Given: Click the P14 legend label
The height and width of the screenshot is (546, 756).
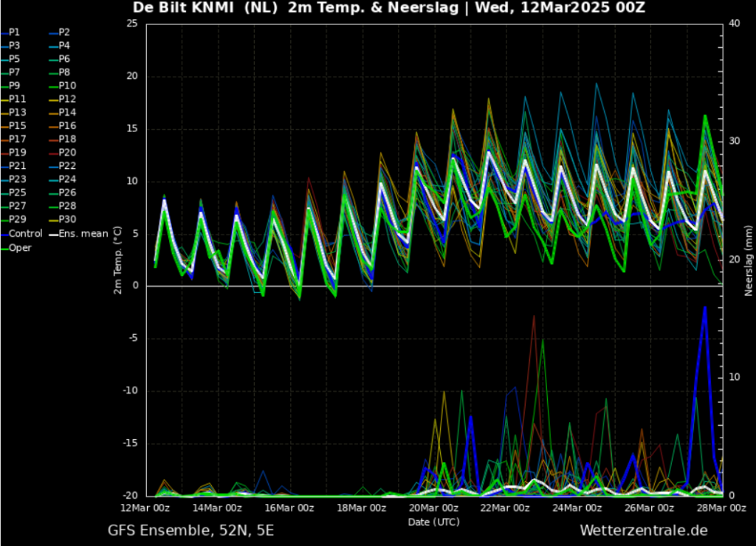Looking at the screenshot, I should point(66,113).
